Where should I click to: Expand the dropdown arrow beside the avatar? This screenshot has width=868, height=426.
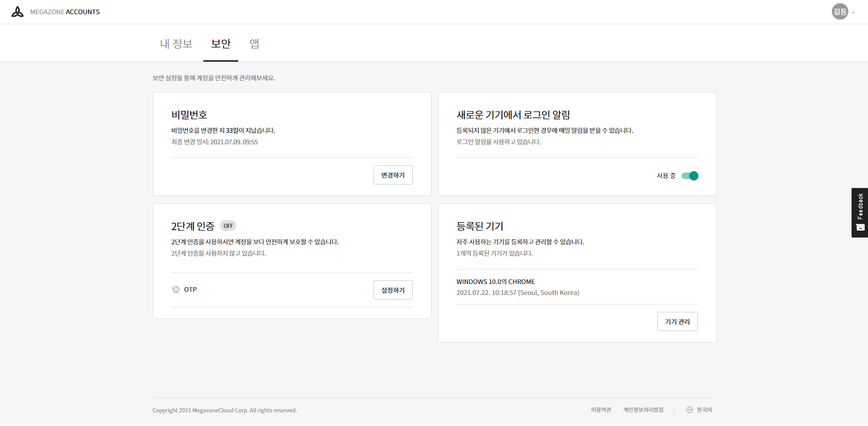[853, 13]
